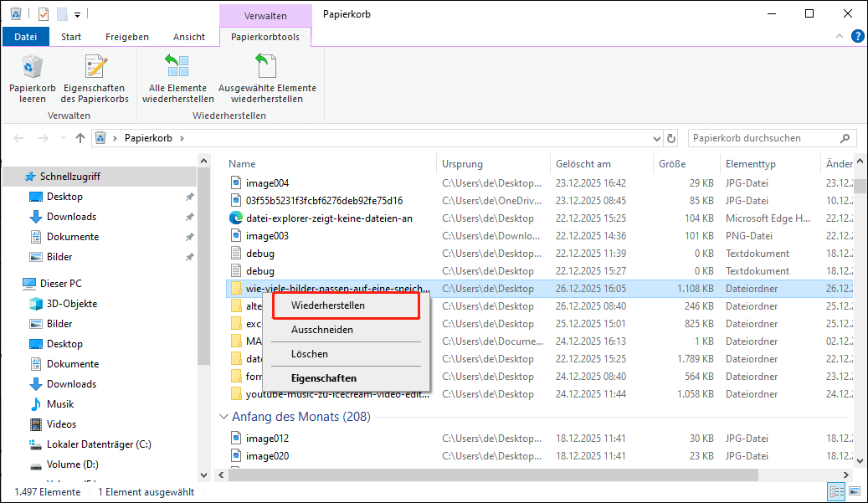This screenshot has height=503, width=868.
Task: Sort by the Gelöscht am column header
Action: point(583,164)
